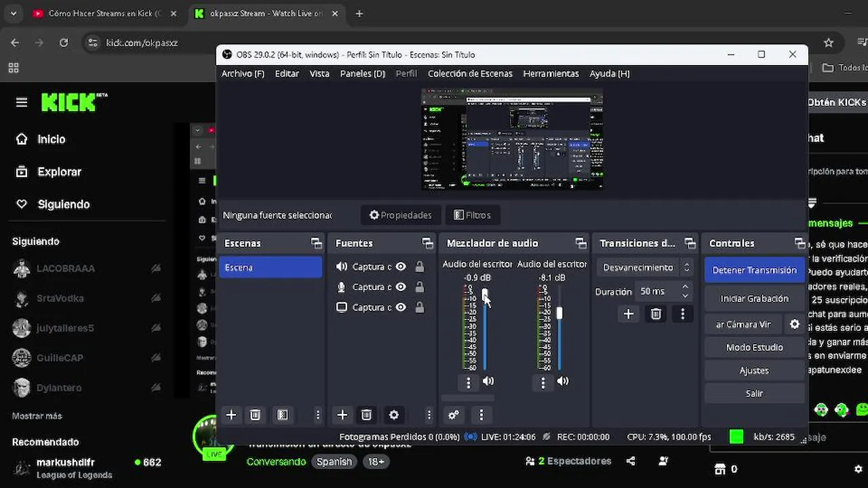This screenshot has width=868, height=488.
Task: Click the share icon next to Espectadores
Action: [631, 461]
